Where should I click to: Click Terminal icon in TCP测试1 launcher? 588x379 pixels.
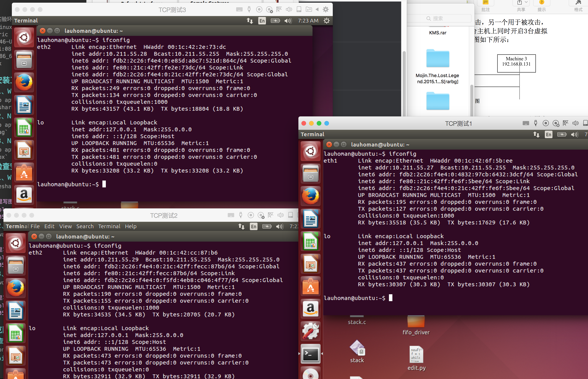coord(311,354)
